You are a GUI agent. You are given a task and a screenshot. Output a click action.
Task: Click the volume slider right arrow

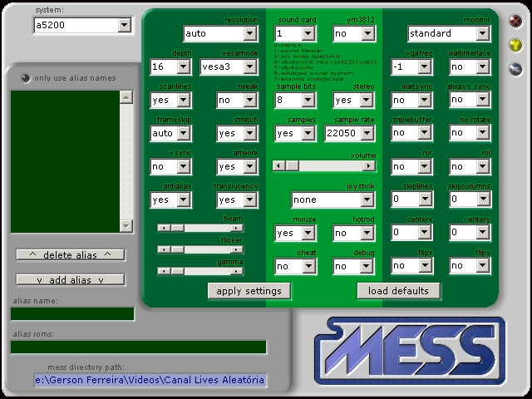pyautogui.click(x=369, y=165)
